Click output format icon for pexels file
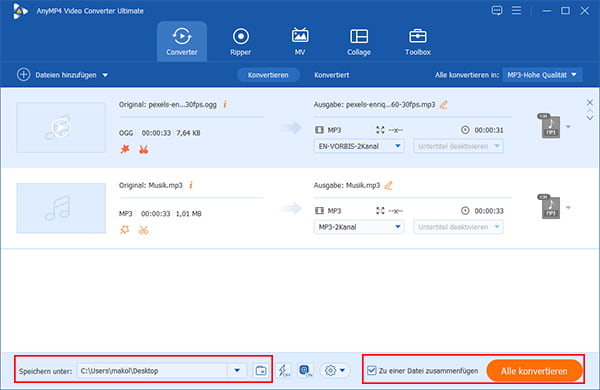The width and height of the screenshot is (600, 390). 551,126
